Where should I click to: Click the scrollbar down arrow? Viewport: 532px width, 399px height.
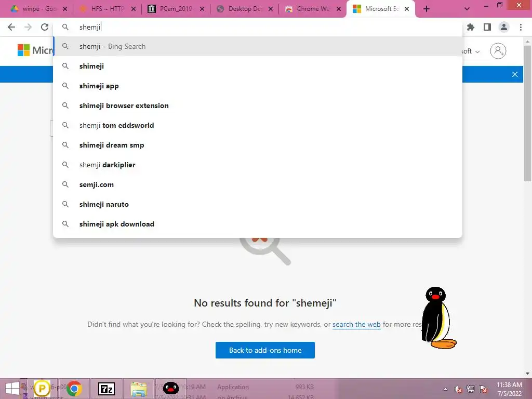(x=527, y=374)
